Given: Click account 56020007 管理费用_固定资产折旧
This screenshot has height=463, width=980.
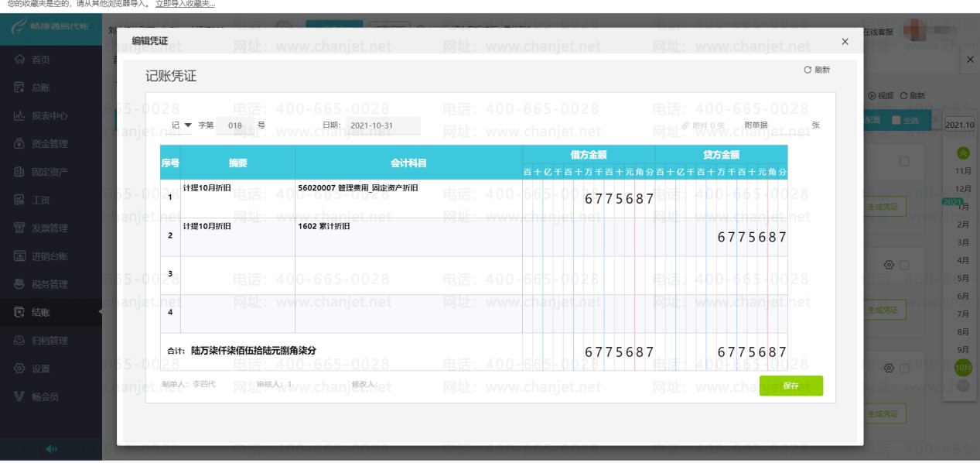Looking at the screenshot, I should point(358,187).
